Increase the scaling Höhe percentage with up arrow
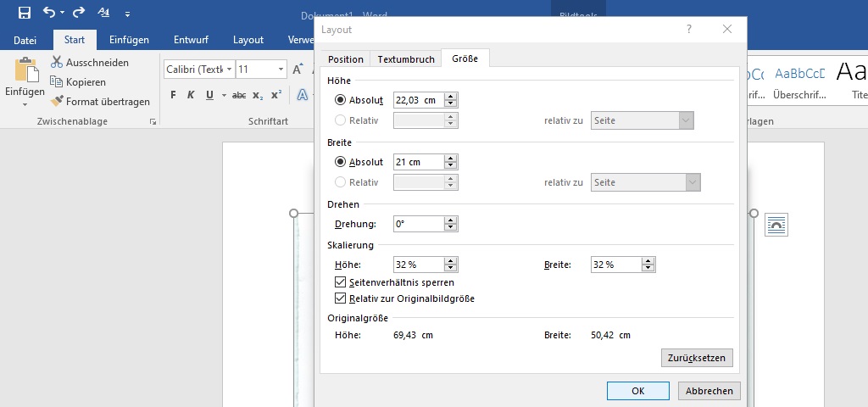This screenshot has width=868, height=407. [451, 261]
